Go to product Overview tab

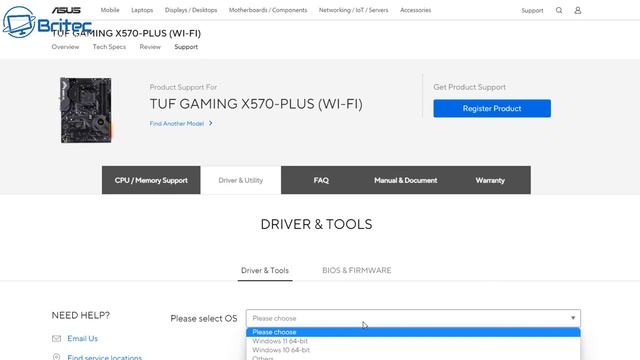tap(65, 47)
